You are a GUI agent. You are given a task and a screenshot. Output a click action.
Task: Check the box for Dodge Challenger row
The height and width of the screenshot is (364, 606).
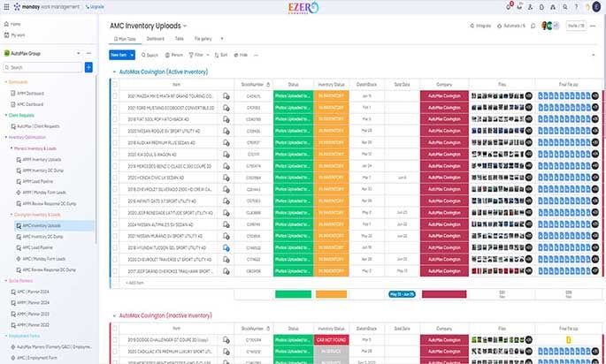pos(115,340)
